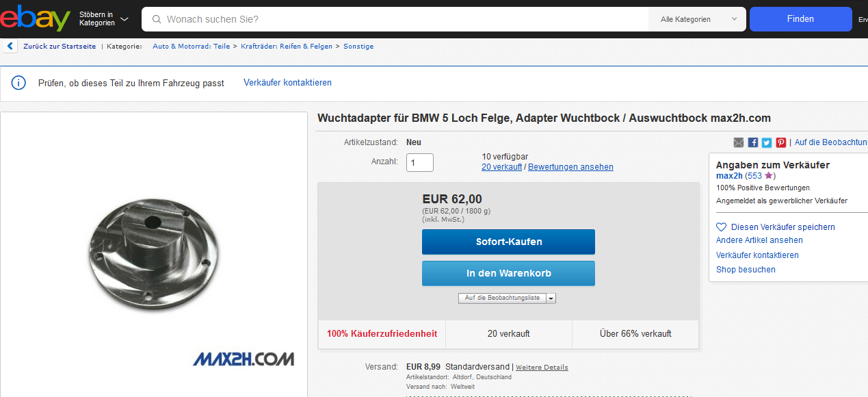Click the heart icon to save seller
The image size is (868, 397).
(721, 227)
